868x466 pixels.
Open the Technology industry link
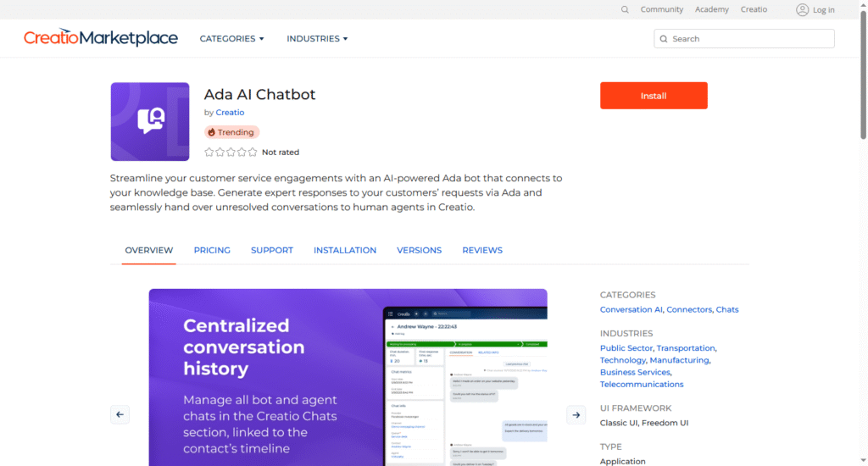tap(623, 360)
